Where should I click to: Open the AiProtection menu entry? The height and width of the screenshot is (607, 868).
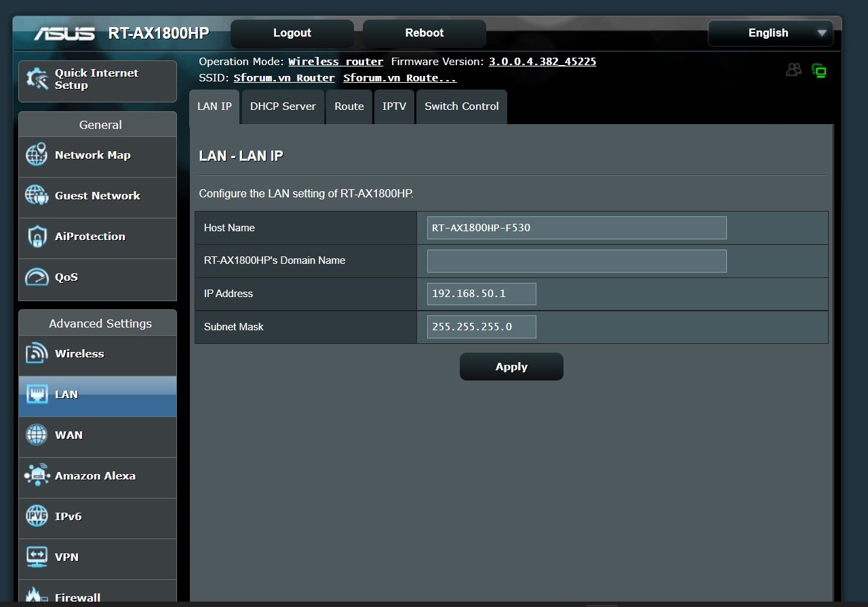click(98, 237)
